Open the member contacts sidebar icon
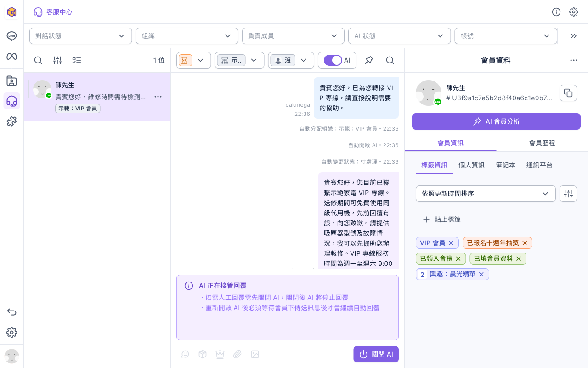588x368 pixels. 11,81
